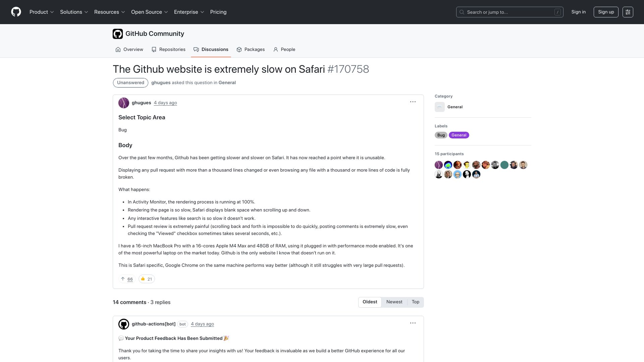The image size is (644, 362).
Task: Sort comments by Top
Action: click(416, 302)
